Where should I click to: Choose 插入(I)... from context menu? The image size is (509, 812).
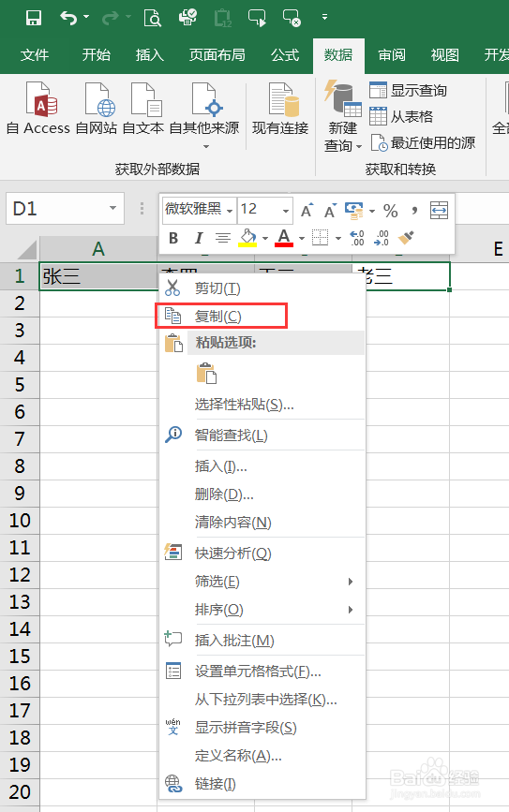pos(262,466)
